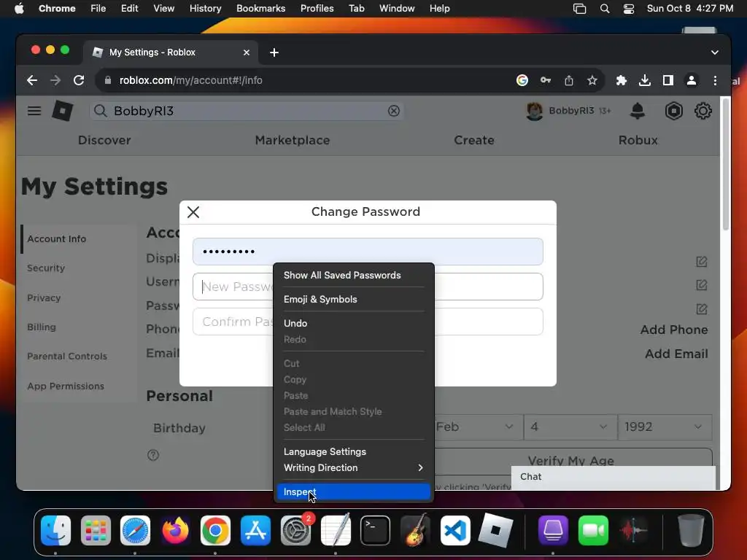Click the Roblox logo home icon
The image size is (747, 560).
[x=63, y=111]
